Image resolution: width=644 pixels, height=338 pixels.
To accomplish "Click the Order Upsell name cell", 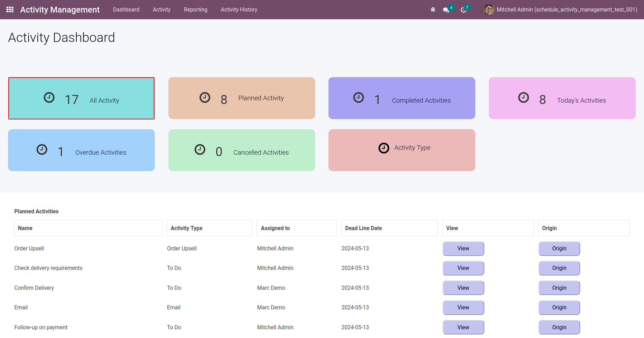I will point(29,249).
